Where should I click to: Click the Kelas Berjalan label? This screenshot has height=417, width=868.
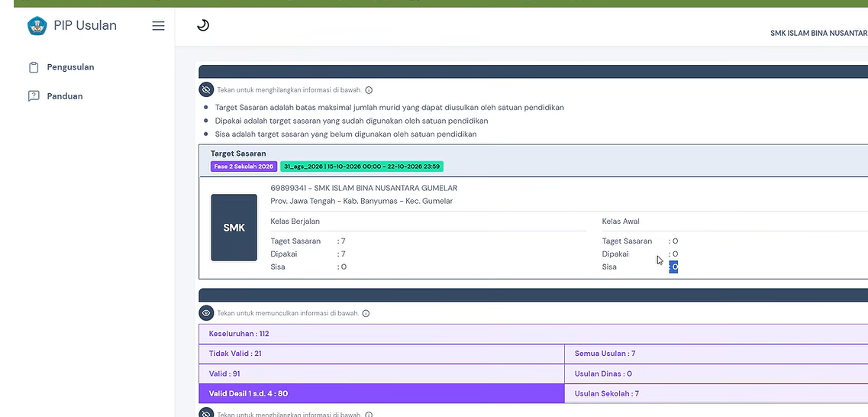295,221
